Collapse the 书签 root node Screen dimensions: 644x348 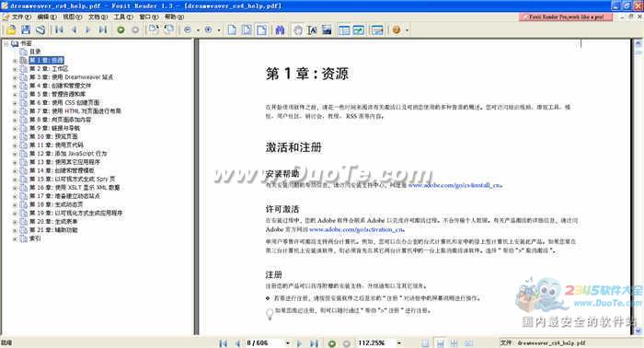coord(6,43)
